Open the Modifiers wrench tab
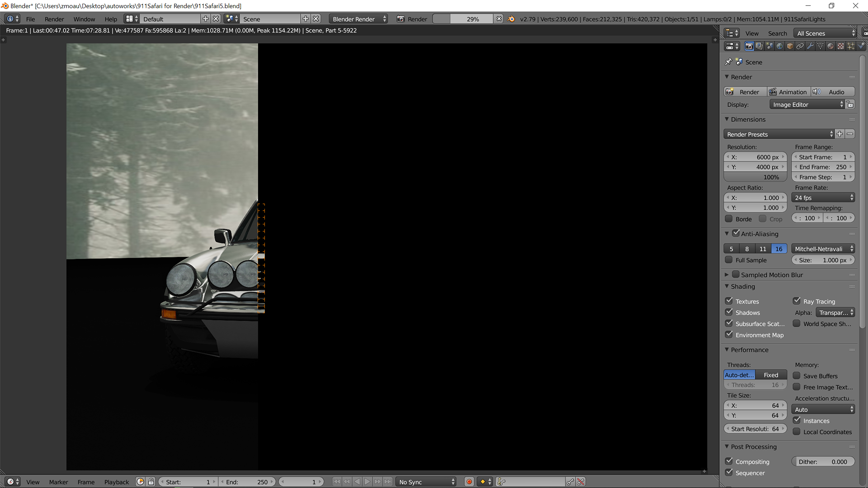868x488 pixels. (810, 46)
